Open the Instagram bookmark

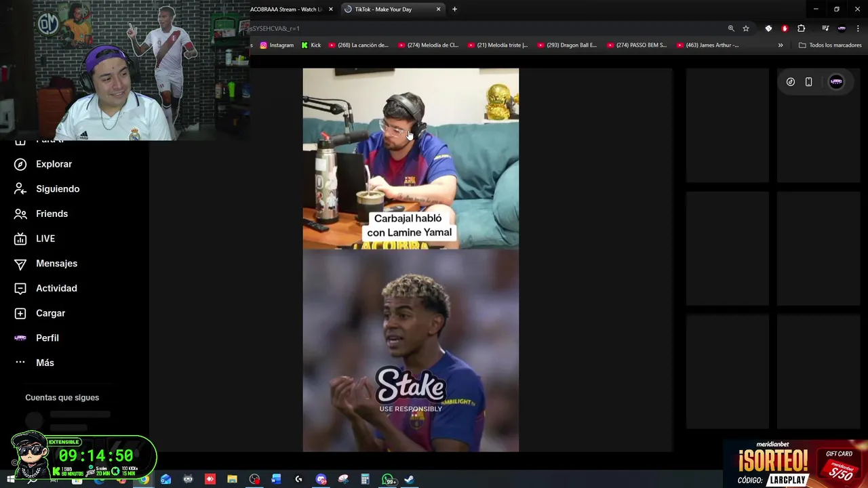tap(277, 45)
